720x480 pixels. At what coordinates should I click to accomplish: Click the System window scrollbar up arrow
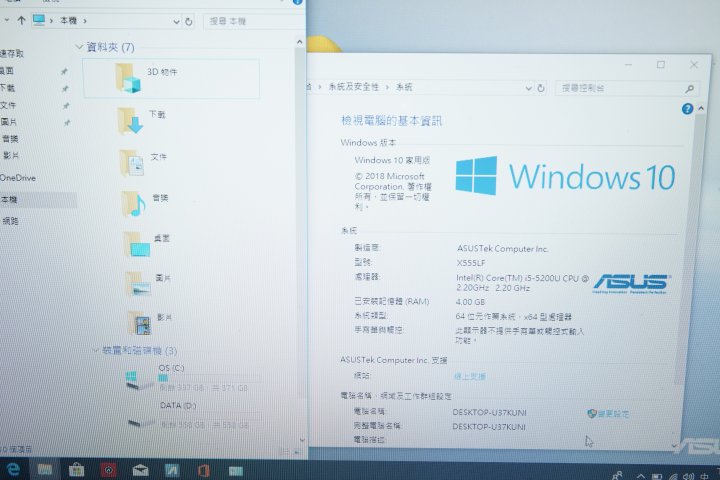point(701,108)
